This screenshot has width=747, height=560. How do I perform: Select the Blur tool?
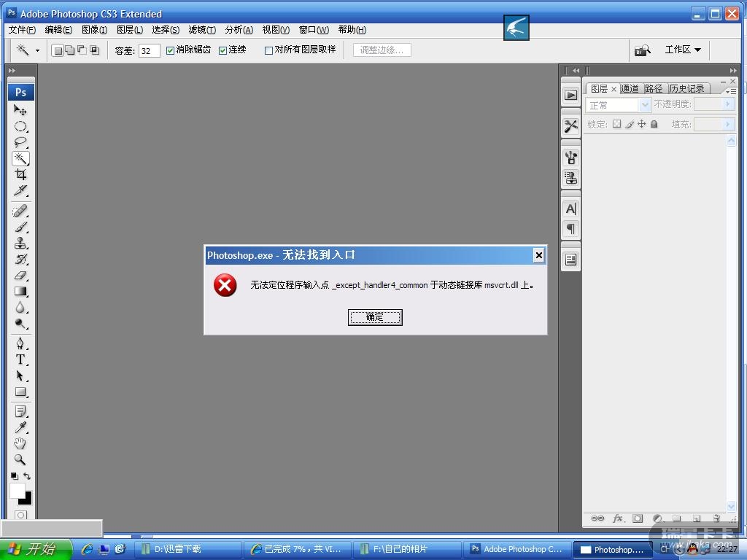(x=20, y=308)
